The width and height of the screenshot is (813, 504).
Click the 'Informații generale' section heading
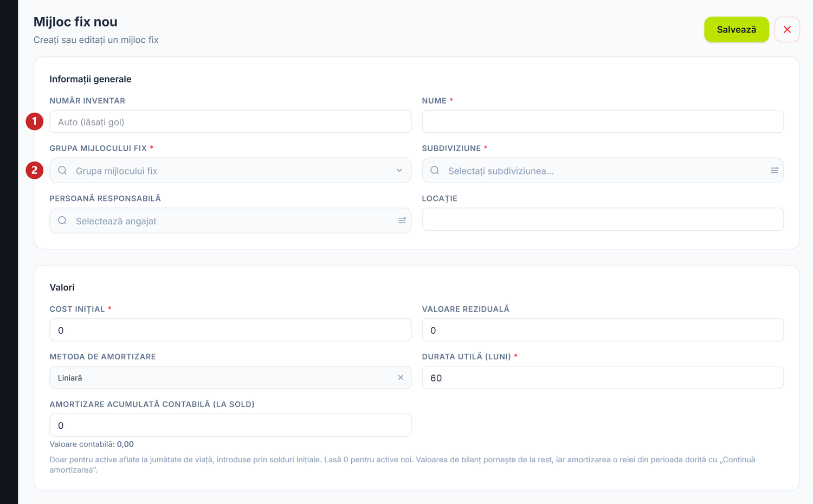coord(91,79)
